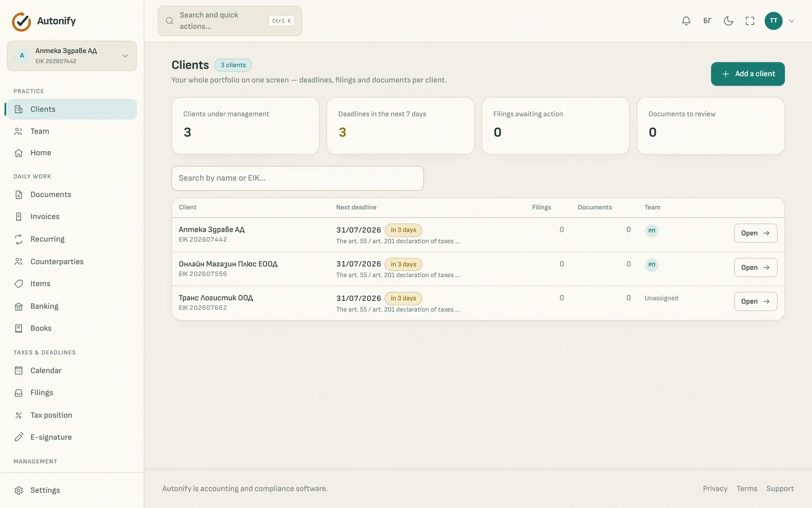The height and width of the screenshot is (508, 812).
Task: Open the Support footer link
Action: pos(780,489)
